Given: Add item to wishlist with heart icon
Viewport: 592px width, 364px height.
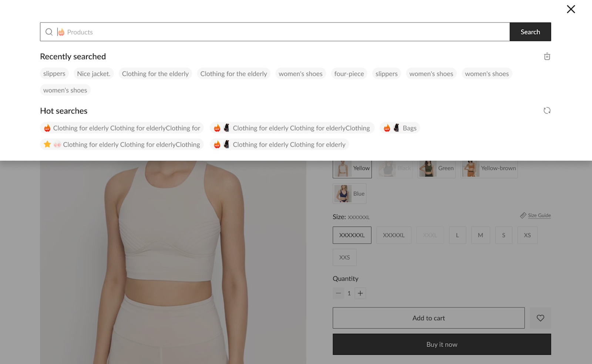Looking at the screenshot, I should click(540, 318).
